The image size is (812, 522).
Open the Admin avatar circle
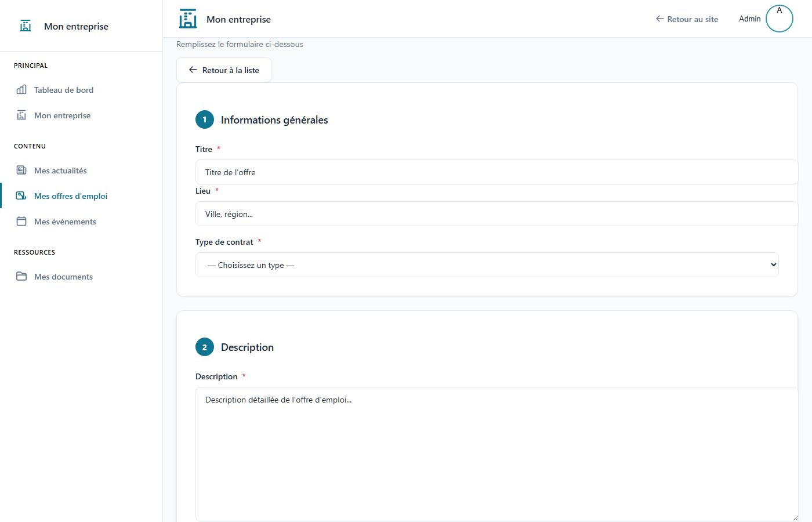(x=779, y=19)
